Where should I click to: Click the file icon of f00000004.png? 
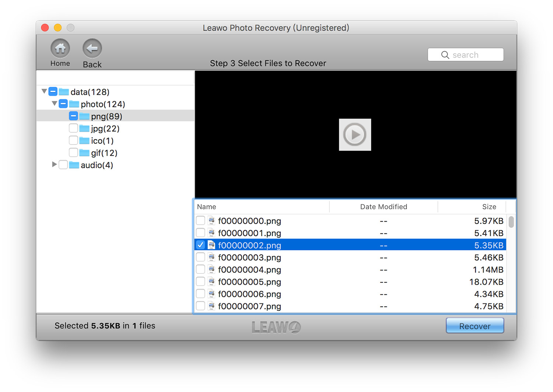click(211, 270)
